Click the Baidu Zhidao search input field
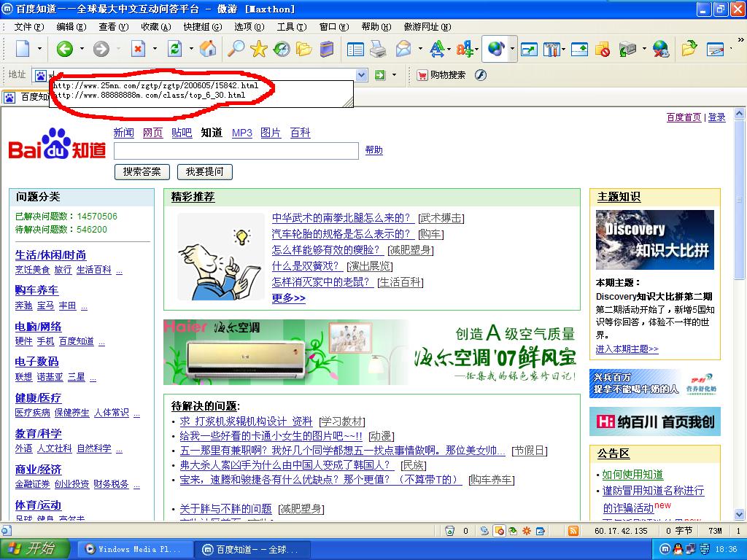The height and width of the screenshot is (560, 747). (236, 150)
